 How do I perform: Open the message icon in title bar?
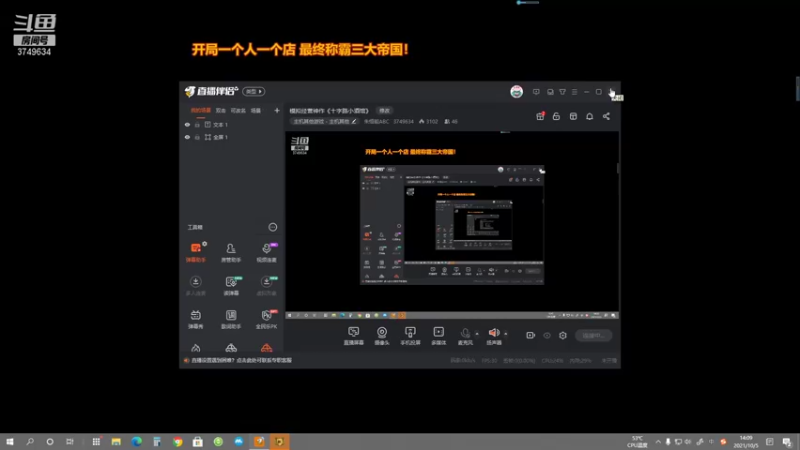tap(536, 92)
